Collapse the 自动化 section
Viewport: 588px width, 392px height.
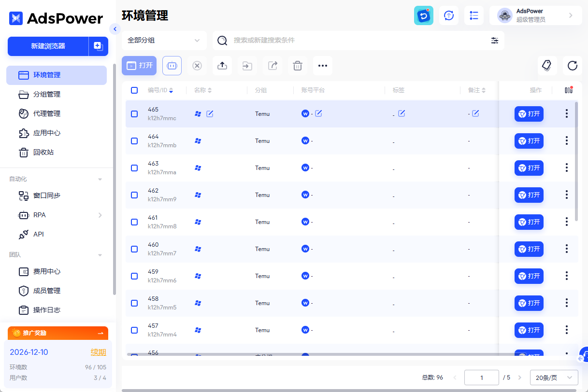100,179
